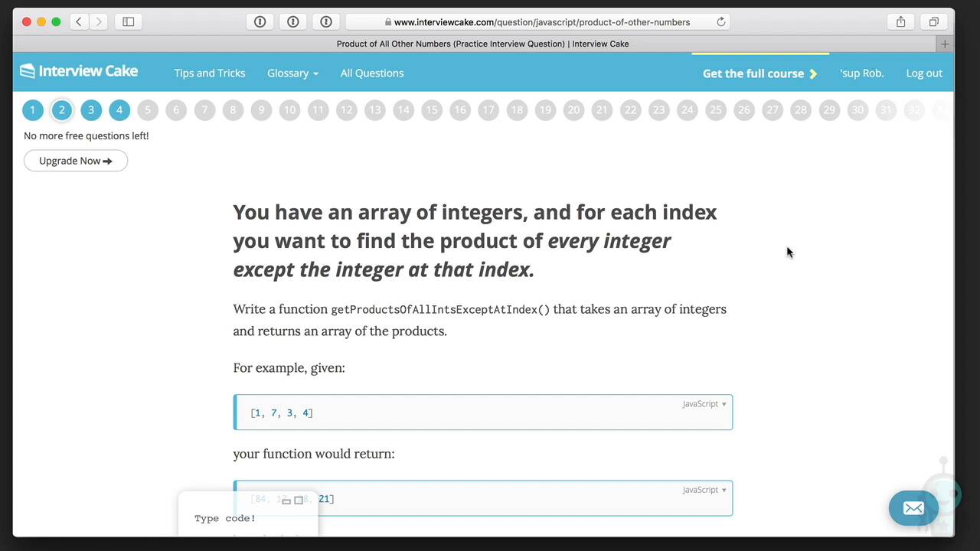Click Get the full course link
This screenshot has height=551, width=980.
759,73
